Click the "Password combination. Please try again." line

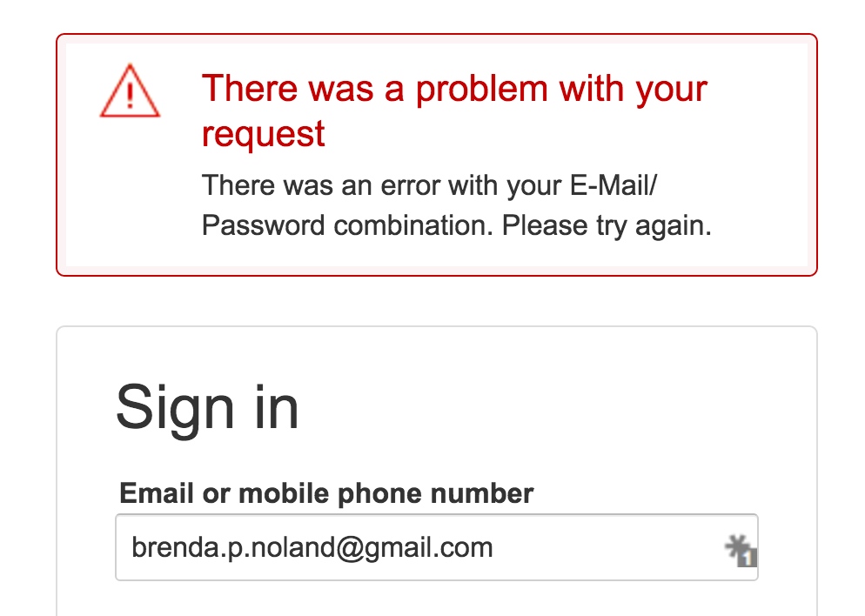pos(456,225)
